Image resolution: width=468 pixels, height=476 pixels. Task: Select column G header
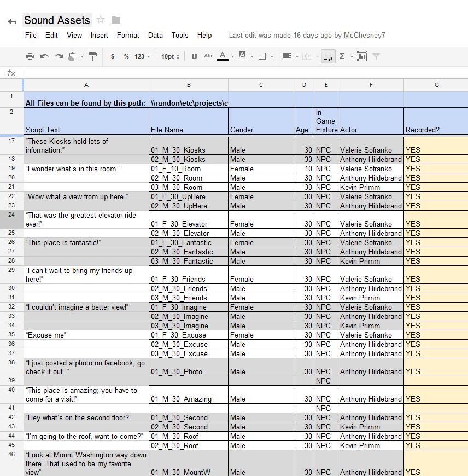(436, 85)
